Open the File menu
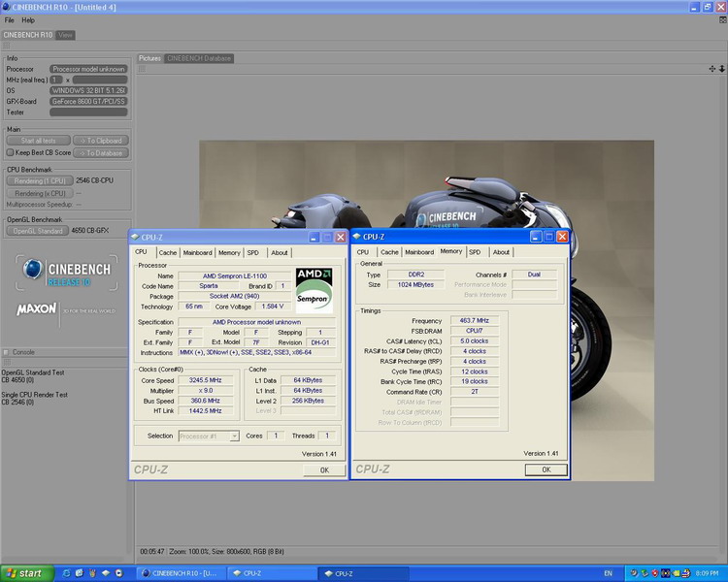This screenshot has width=728, height=582. tap(10, 20)
